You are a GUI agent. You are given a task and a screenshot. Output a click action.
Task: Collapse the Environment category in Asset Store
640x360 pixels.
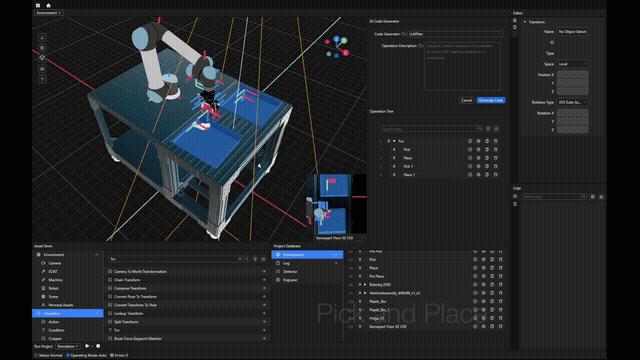point(97,255)
